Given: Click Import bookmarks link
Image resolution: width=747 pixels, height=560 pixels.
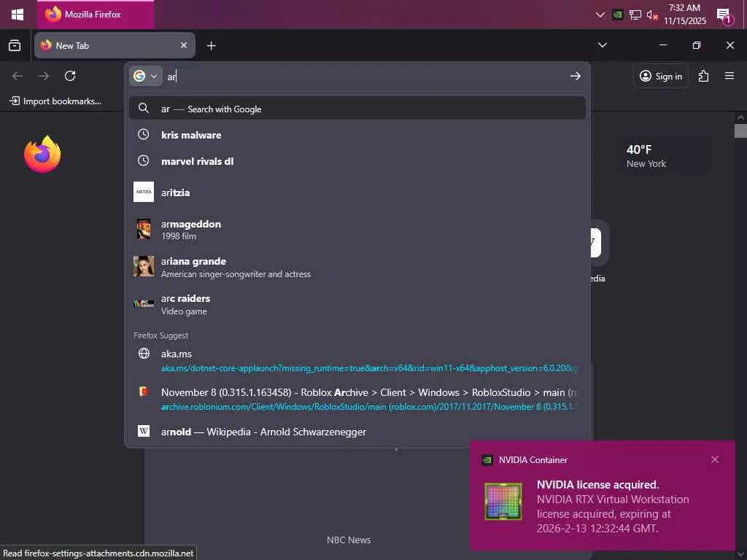Looking at the screenshot, I should coord(55,101).
